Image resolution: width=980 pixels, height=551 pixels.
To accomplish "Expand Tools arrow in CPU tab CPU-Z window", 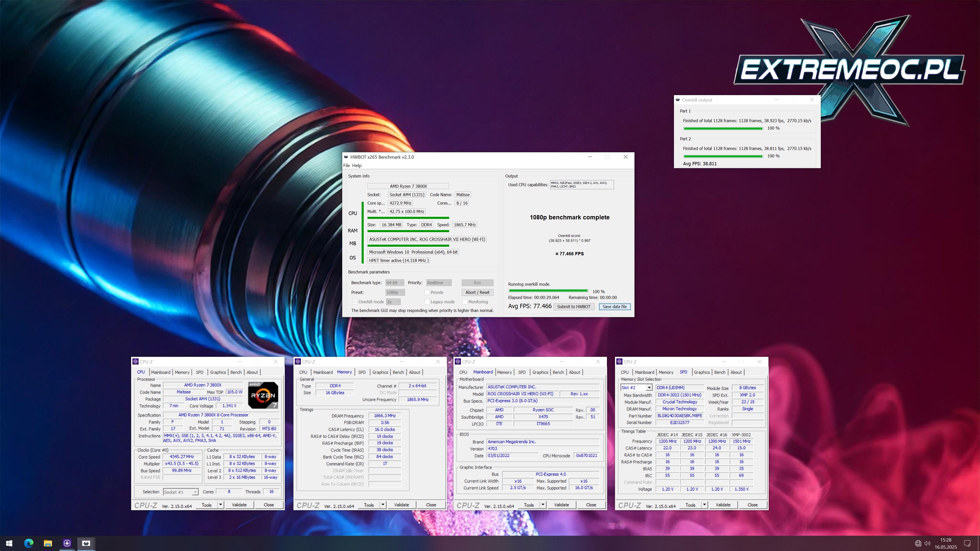I will tap(220, 505).
